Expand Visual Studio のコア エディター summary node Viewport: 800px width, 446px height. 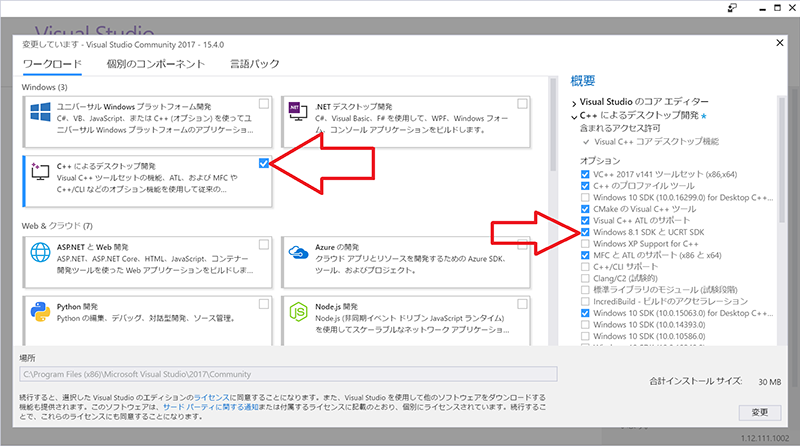coord(574,103)
